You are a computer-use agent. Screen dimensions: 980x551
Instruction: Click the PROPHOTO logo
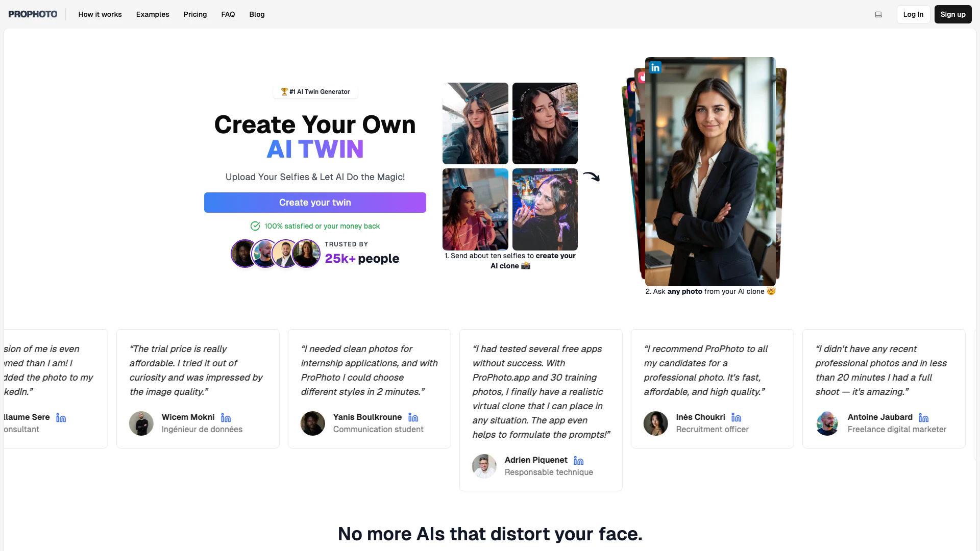(33, 14)
